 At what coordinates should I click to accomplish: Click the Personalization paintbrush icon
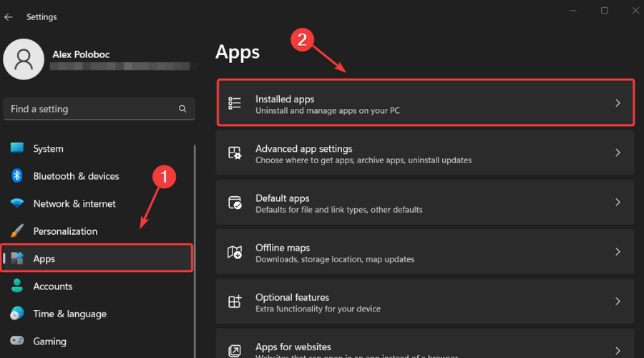(x=17, y=231)
